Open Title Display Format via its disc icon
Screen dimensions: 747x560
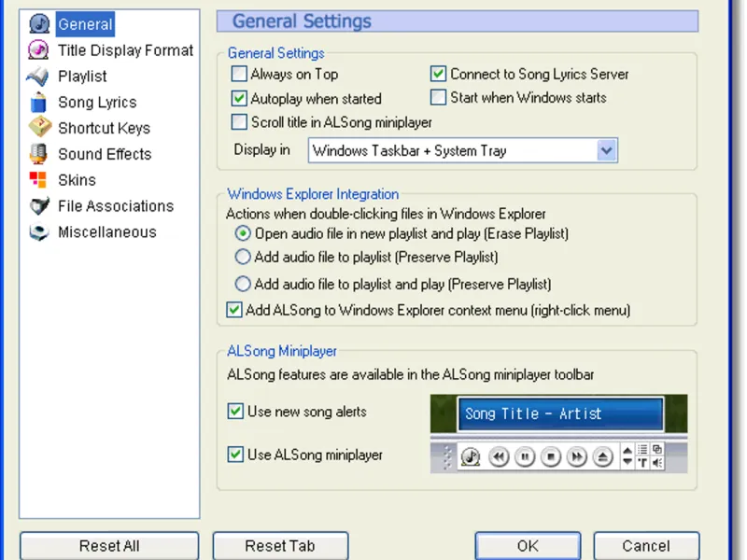(38, 50)
